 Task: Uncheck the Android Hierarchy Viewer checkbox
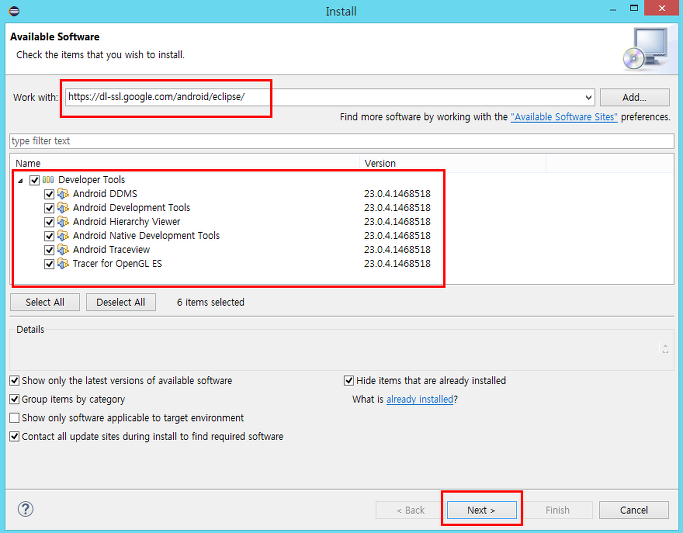(x=49, y=222)
